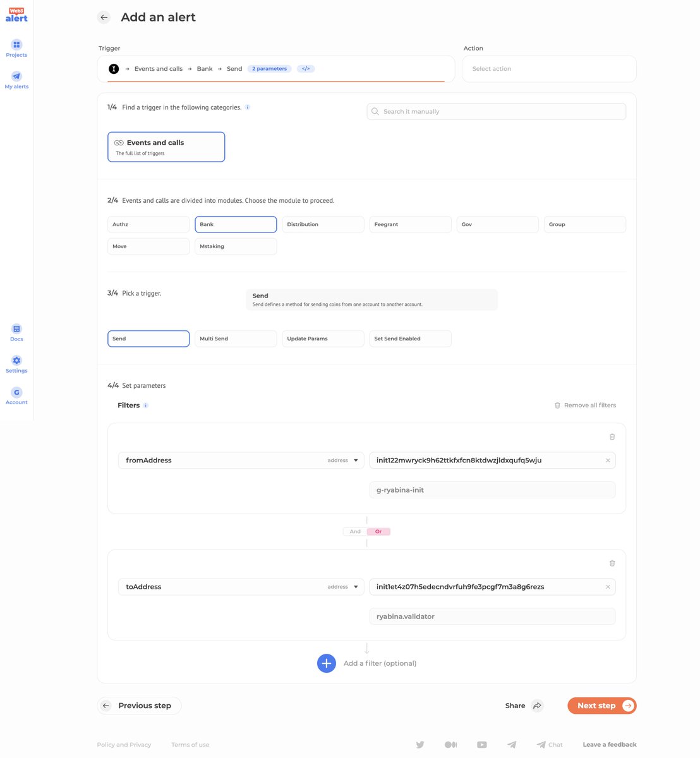Click Remove all filters
Viewport: 700px width, 758px height.
coord(585,406)
